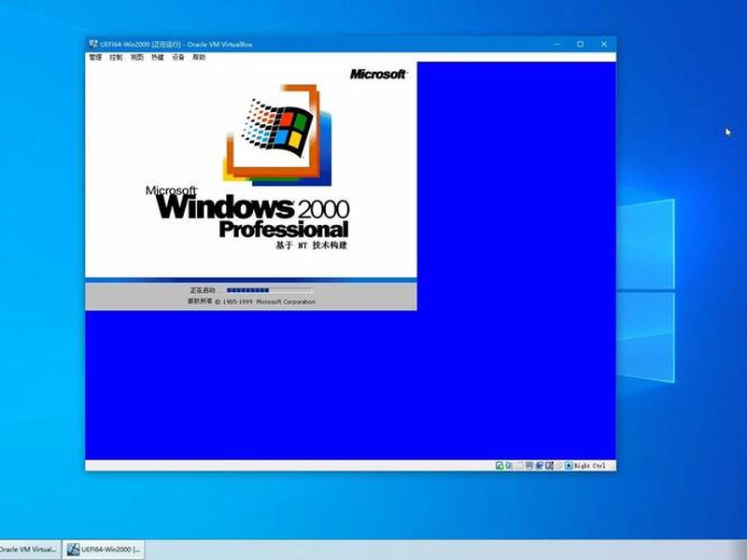
Task: Open the 设备 menu
Action: click(178, 57)
